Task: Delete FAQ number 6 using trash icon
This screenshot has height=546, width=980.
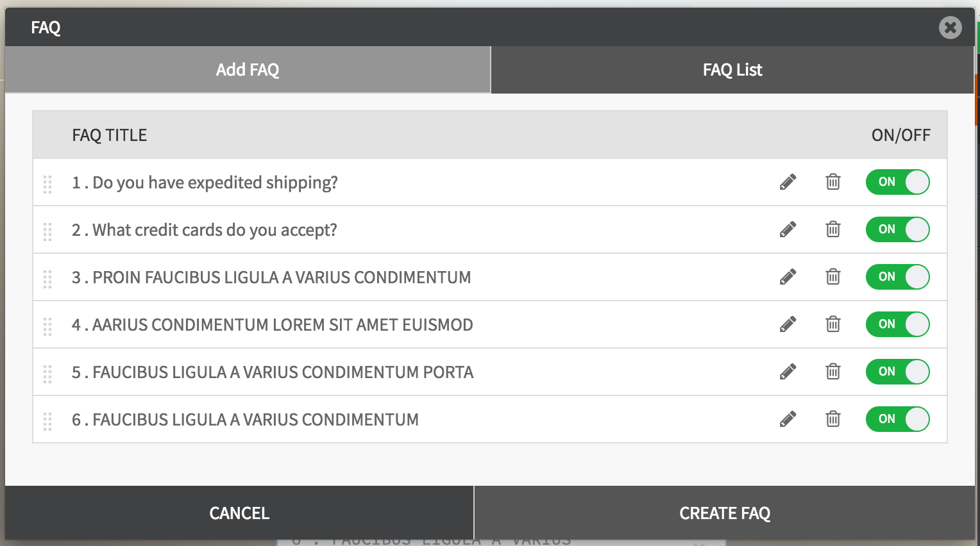Action: point(833,419)
